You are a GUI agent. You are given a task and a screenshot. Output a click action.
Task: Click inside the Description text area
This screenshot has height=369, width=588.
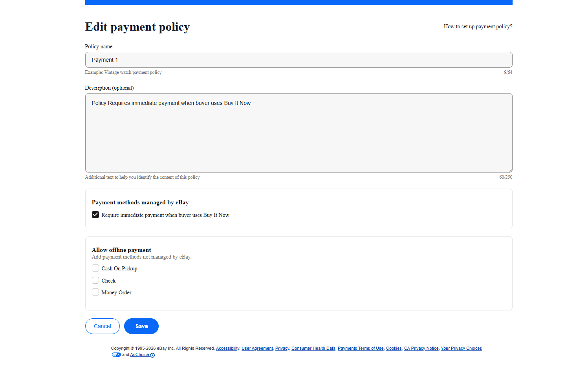[299, 132]
